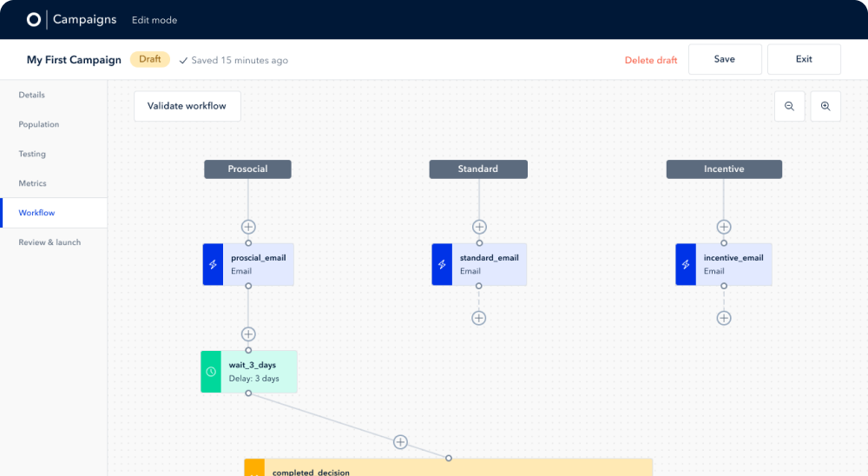Select the Prosocial branch header

click(x=247, y=169)
